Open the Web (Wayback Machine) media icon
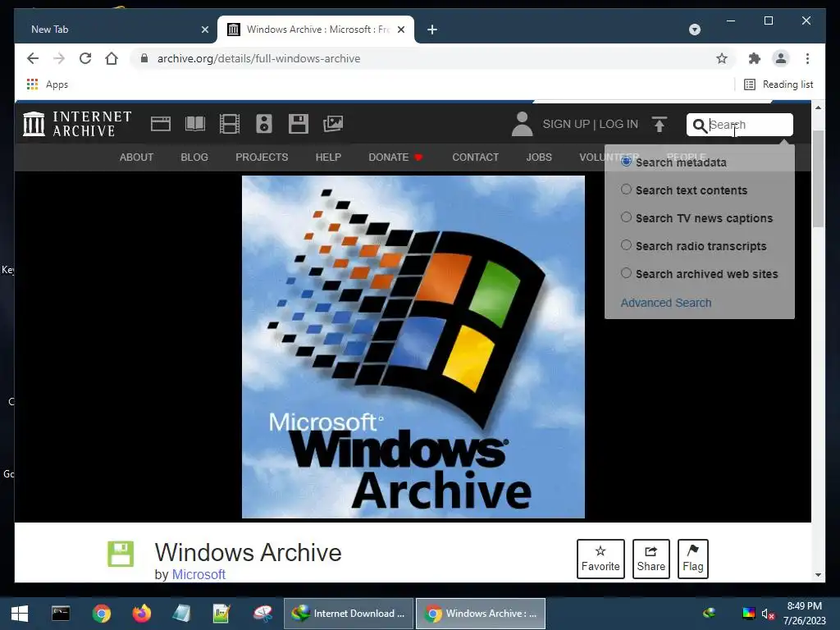Screen dimensions: 840x630 pyautogui.click(x=160, y=124)
